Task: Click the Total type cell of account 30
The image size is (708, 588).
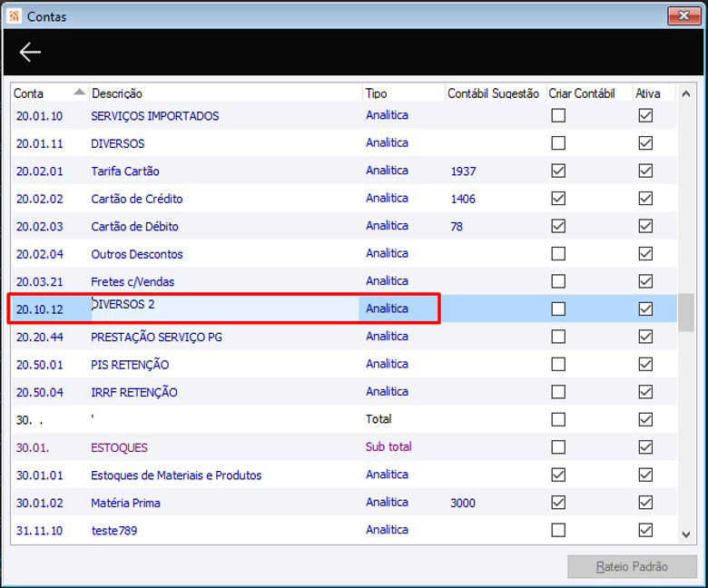Action: click(x=379, y=419)
